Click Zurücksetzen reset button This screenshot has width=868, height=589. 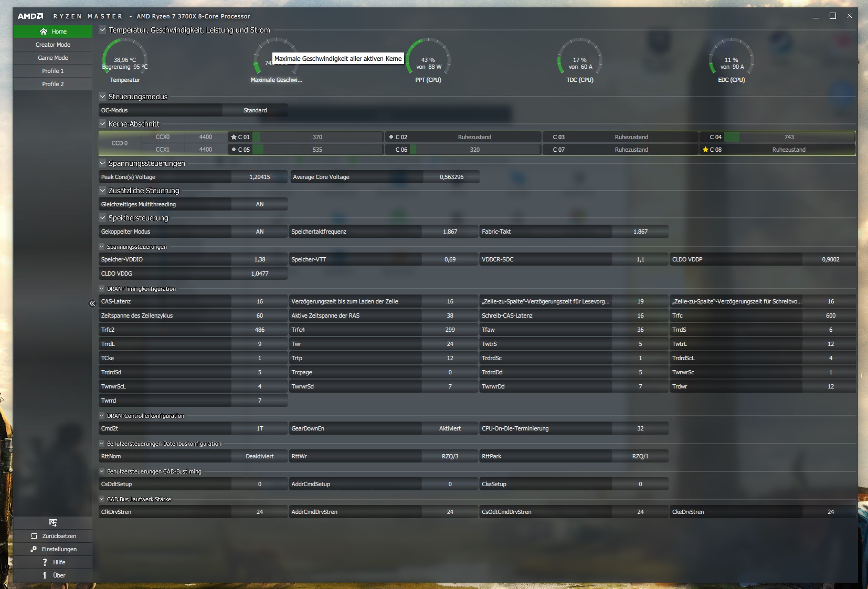[52, 536]
